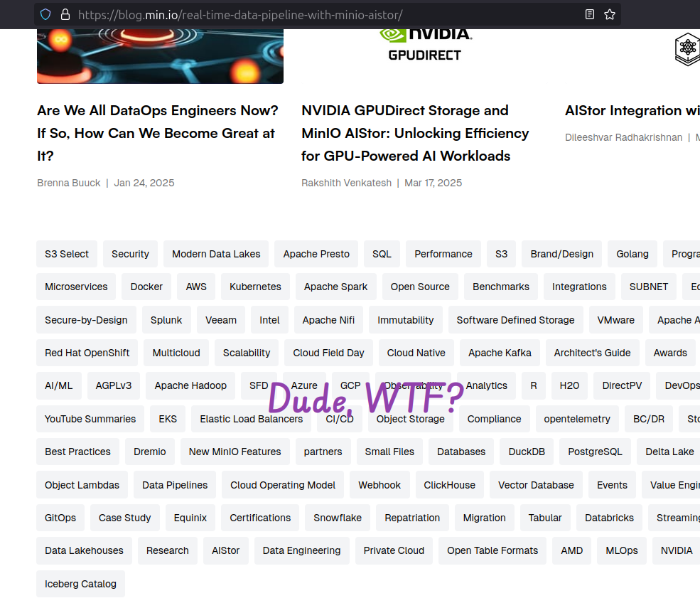Select the Data Pipelines tag
The image size is (700, 608).
175,485
